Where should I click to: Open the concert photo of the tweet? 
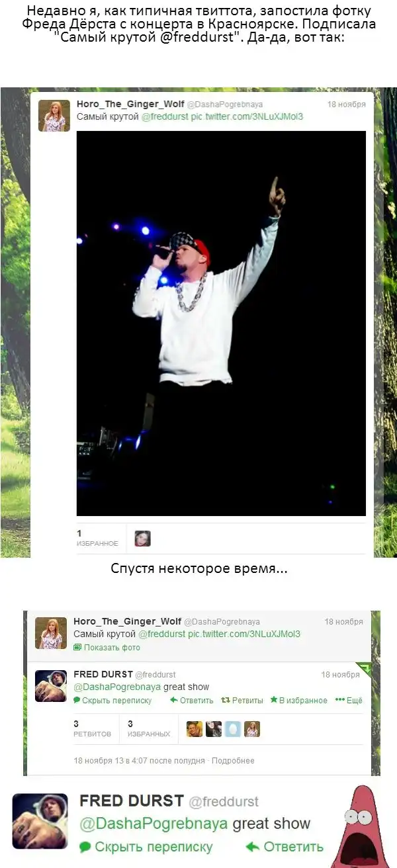click(x=221, y=323)
